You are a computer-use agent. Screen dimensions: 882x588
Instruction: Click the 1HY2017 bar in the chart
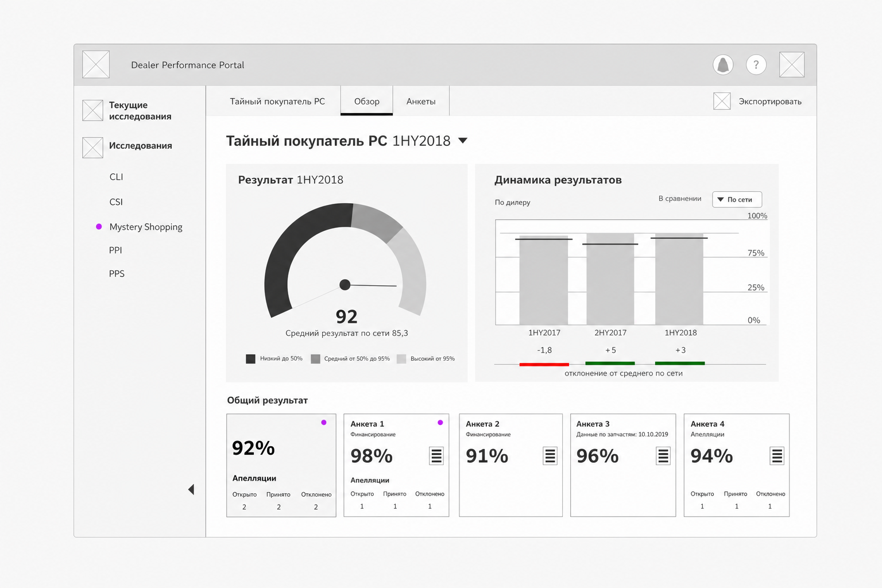coord(544,280)
